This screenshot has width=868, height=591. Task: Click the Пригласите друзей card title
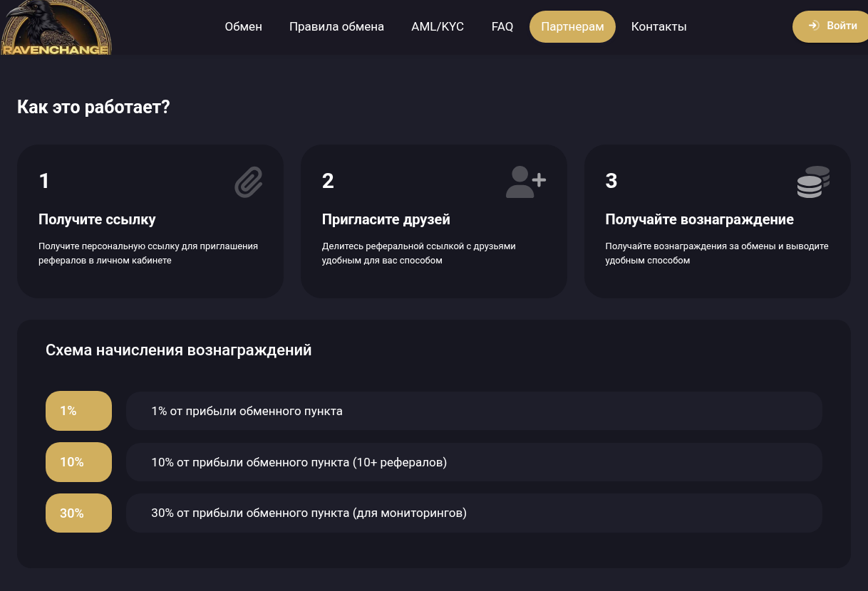pyautogui.click(x=386, y=219)
